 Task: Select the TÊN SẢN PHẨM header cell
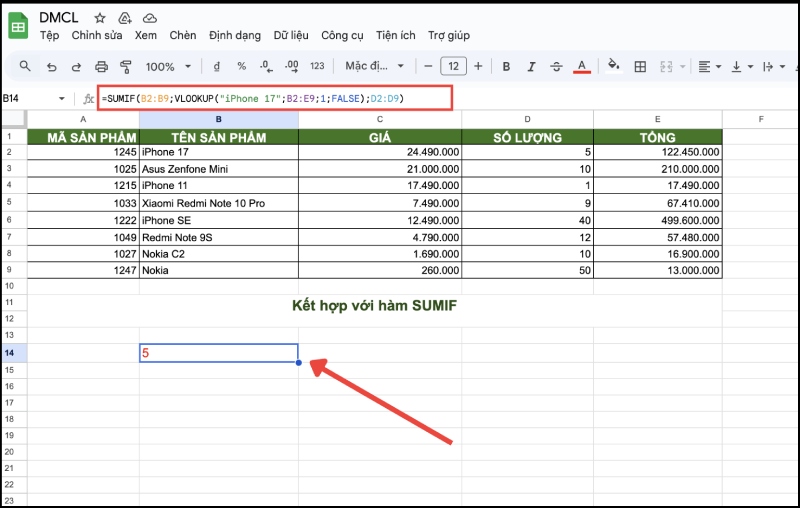(x=219, y=137)
